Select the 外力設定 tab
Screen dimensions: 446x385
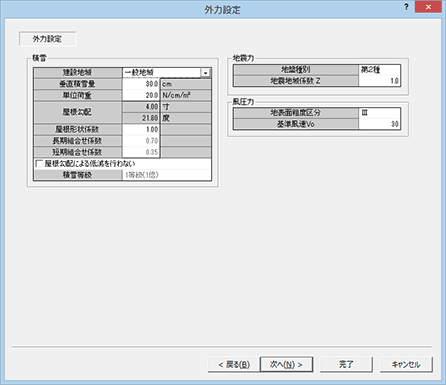[47, 39]
